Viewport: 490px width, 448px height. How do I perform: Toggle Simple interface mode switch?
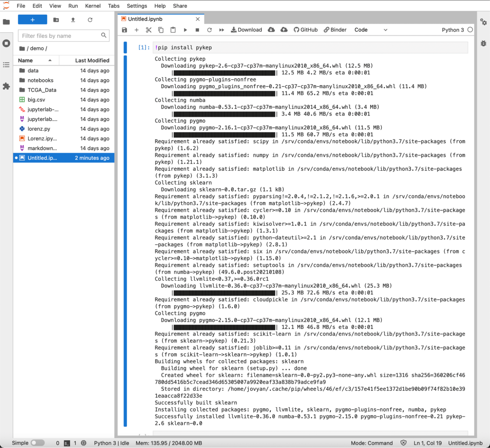37,443
